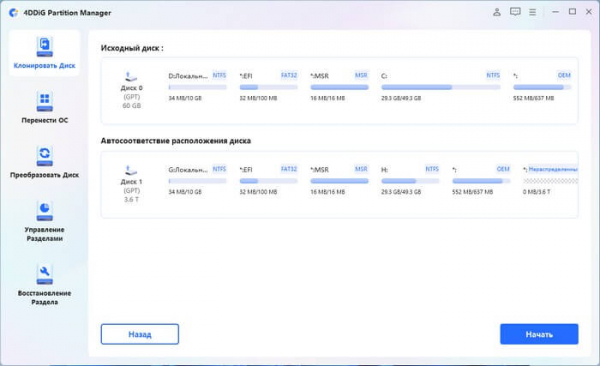600x366 pixels.
Task: Click source EFI partition usage bar
Action: [269, 87]
